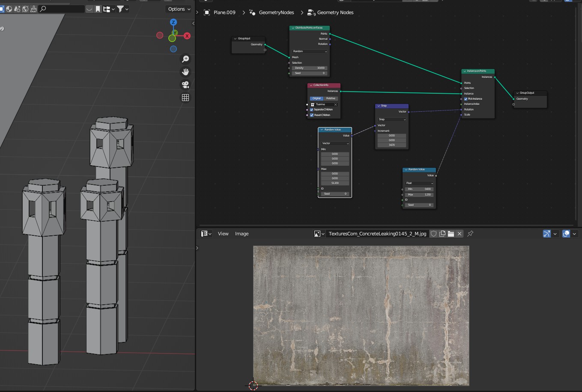The height and width of the screenshot is (392, 582).
Task: Open the Vector data type dropdown
Action: click(335, 143)
